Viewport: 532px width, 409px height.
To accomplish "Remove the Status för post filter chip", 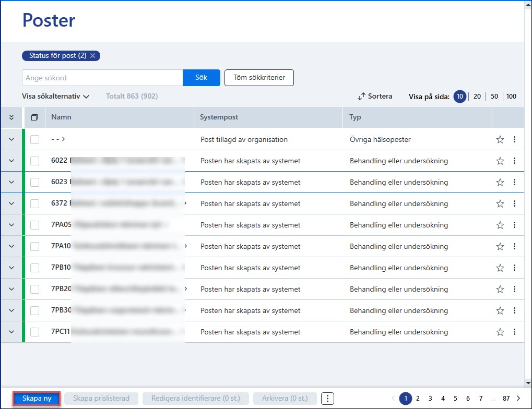I will click(92, 56).
